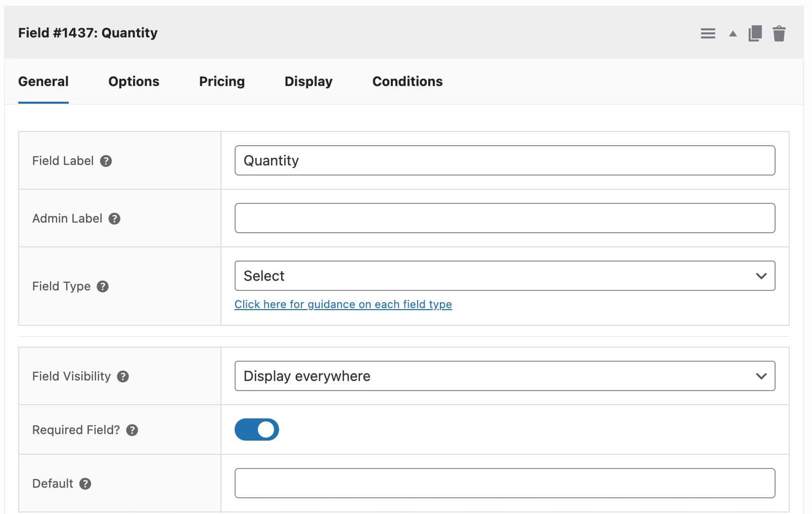Image resolution: width=812 pixels, height=514 pixels.
Task: Open the drag handle menu icon
Action: (x=708, y=33)
